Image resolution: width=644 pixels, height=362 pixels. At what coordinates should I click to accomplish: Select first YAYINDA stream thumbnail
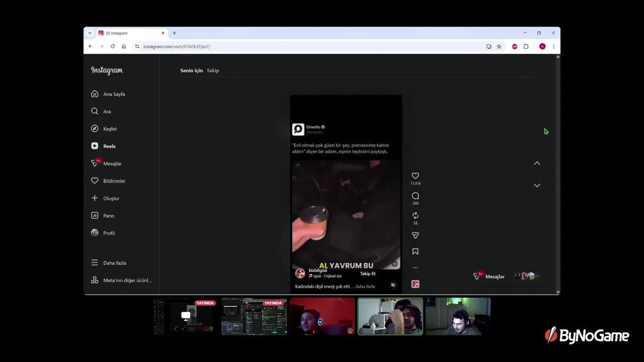pos(186,316)
